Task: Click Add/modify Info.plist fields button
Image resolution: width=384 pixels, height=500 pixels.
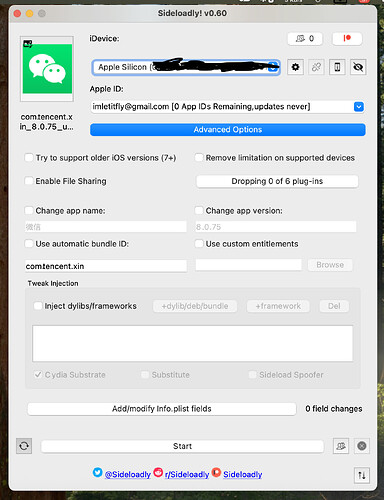Action: click(162, 409)
